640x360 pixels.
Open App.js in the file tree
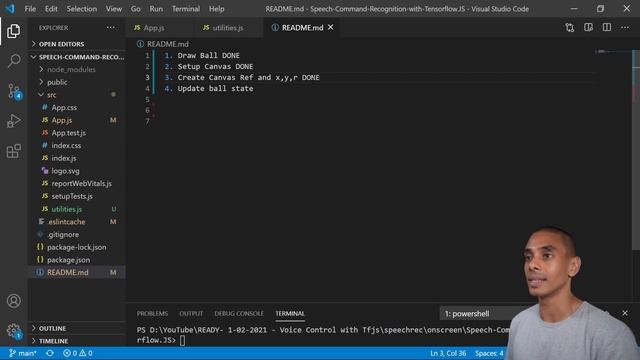[x=62, y=120]
